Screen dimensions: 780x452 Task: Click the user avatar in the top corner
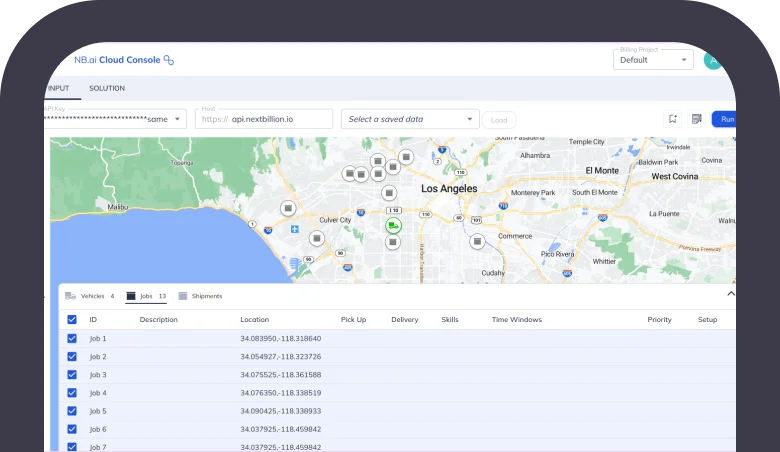(x=712, y=60)
